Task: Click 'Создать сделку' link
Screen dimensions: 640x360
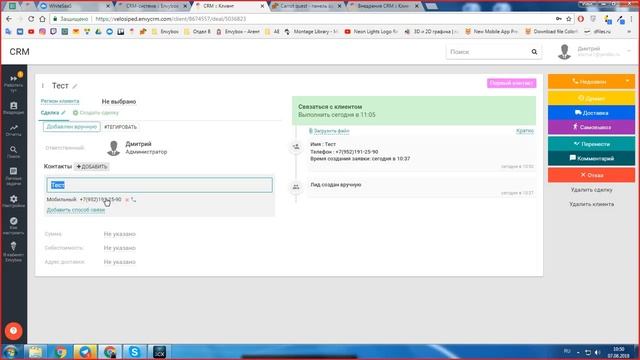Action: (96, 113)
